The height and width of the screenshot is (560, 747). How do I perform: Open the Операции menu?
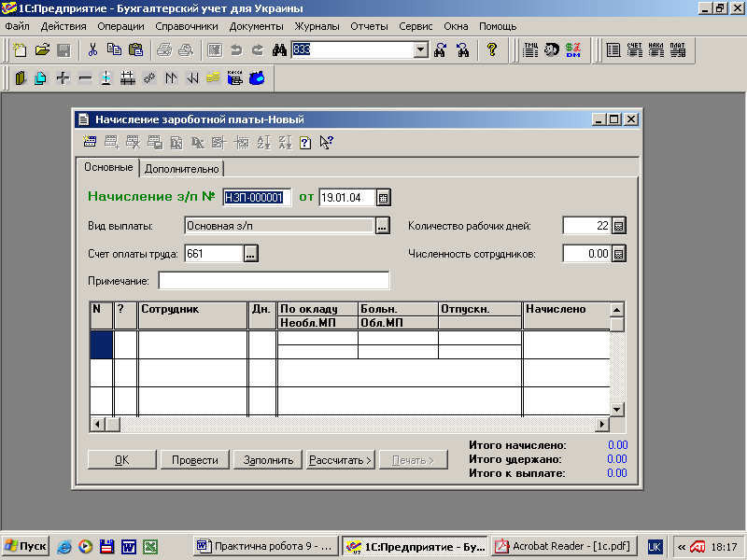click(120, 27)
